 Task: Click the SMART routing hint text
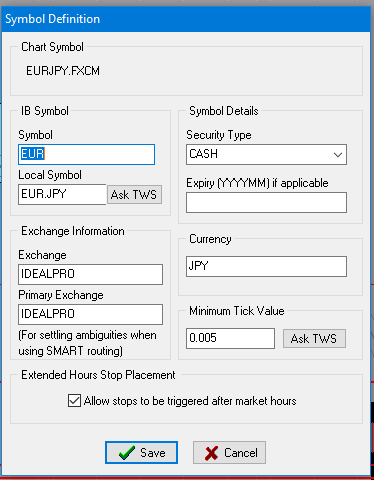point(87,343)
